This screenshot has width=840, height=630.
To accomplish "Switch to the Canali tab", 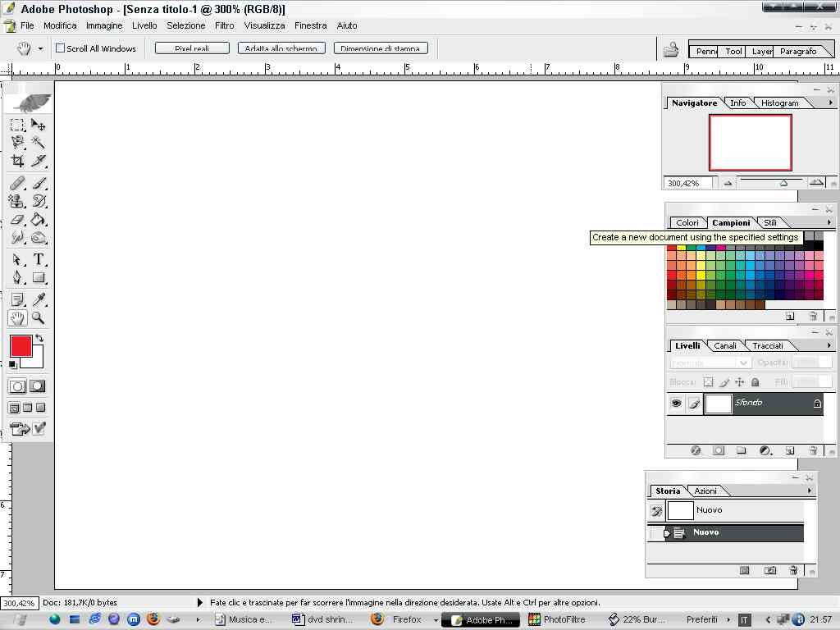I will (725, 345).
